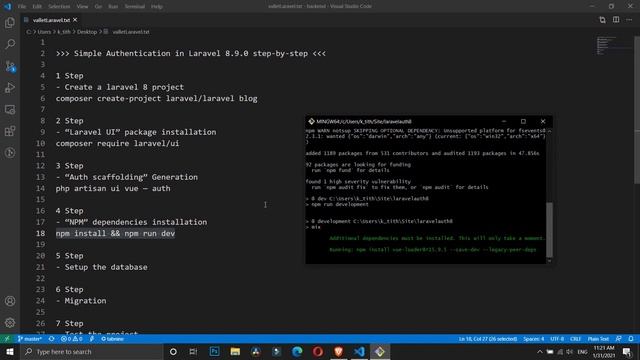Open the Help menu
Viewport: 640px width, 360px height.
point(157,7)
